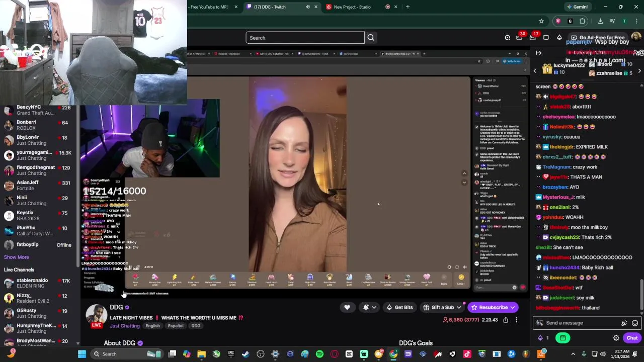Open Chrome downloads icon
This screenshot has width=644, height=362.
600,21
